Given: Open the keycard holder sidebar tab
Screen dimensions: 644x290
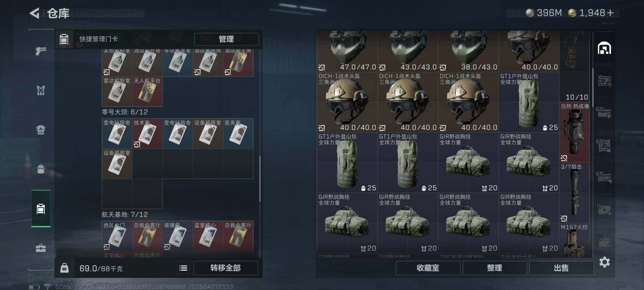Looking at the screenshot, I should pos(41,208).
